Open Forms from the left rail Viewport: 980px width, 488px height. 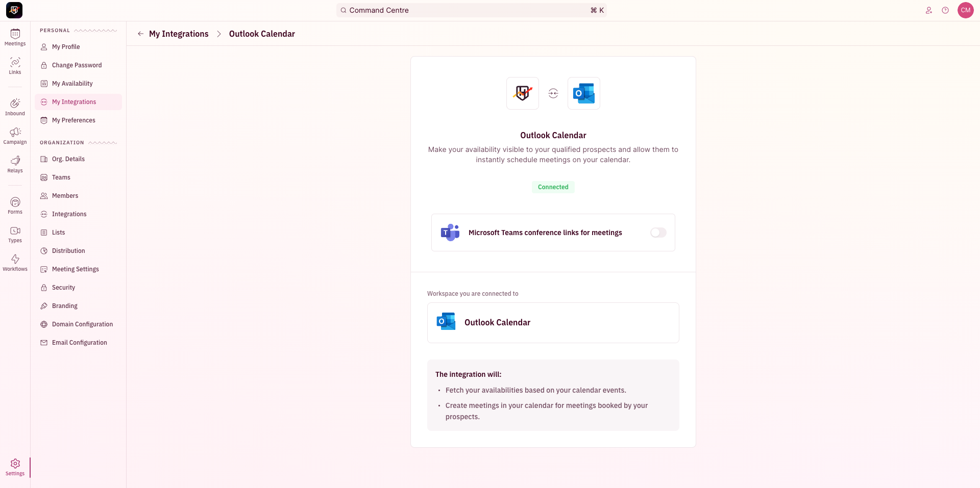[15, 206]
